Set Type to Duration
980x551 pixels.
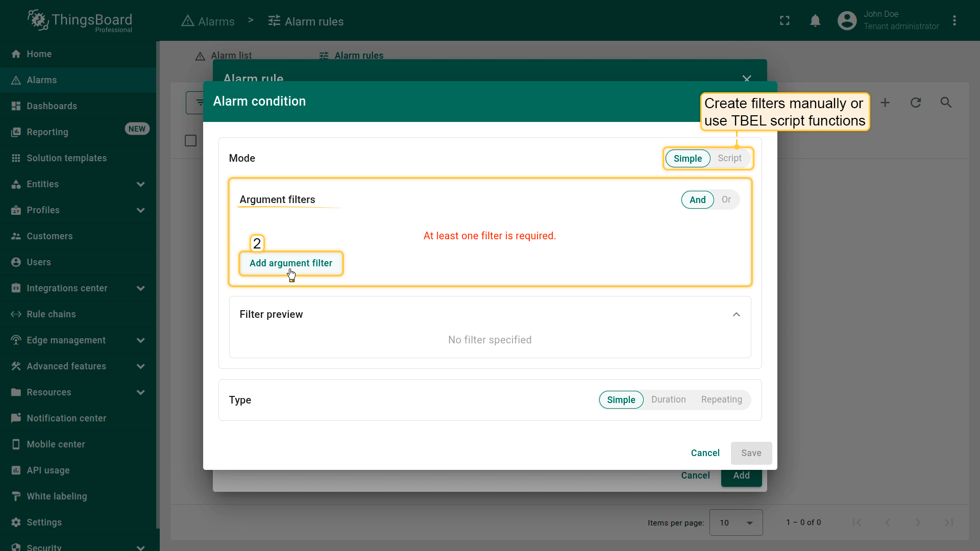[668, 399]
